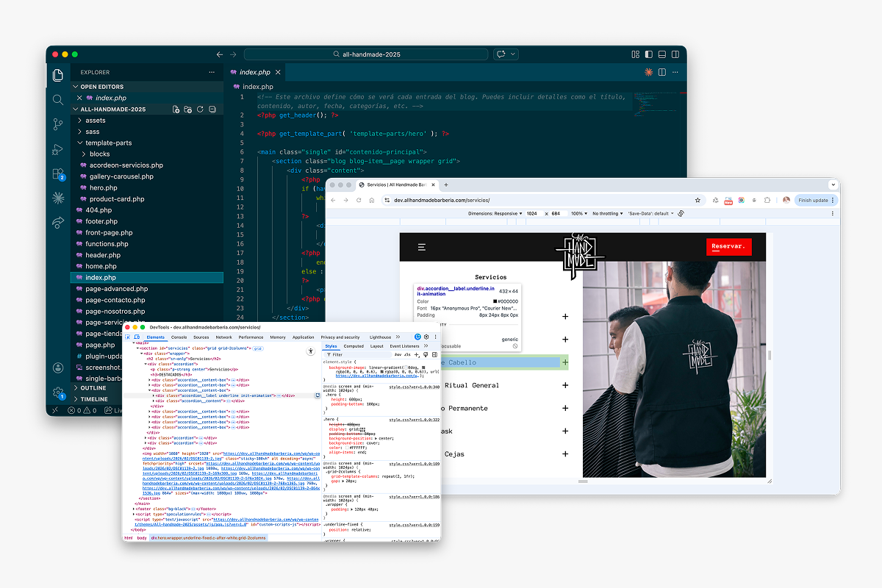The image size is (882, 588).
Task: Toggle the primary sidebar in VS Code
Action: [x=649, y=54]
